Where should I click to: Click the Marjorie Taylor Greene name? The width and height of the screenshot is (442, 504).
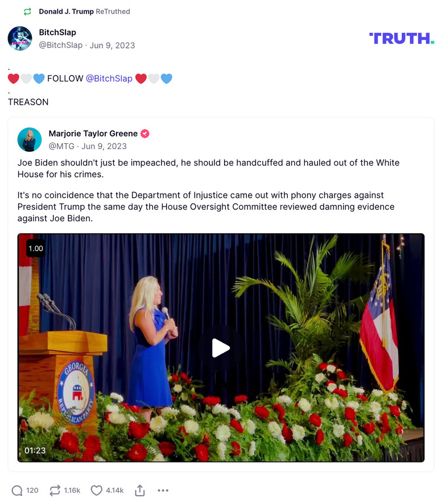coord(93,134)
